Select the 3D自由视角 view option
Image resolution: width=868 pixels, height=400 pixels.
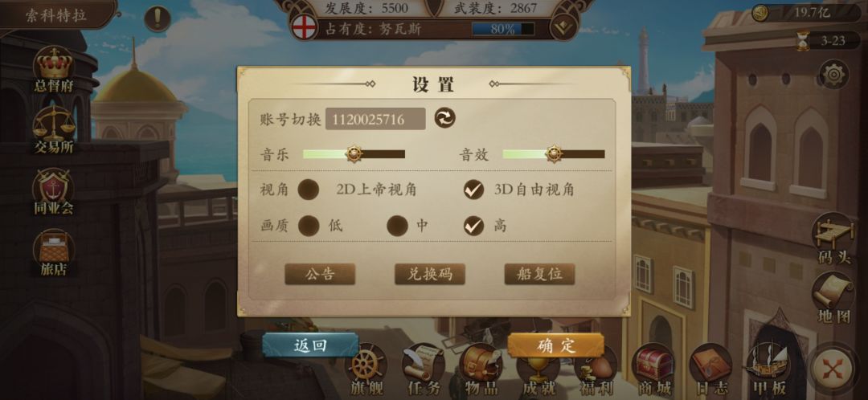(474, 190)
